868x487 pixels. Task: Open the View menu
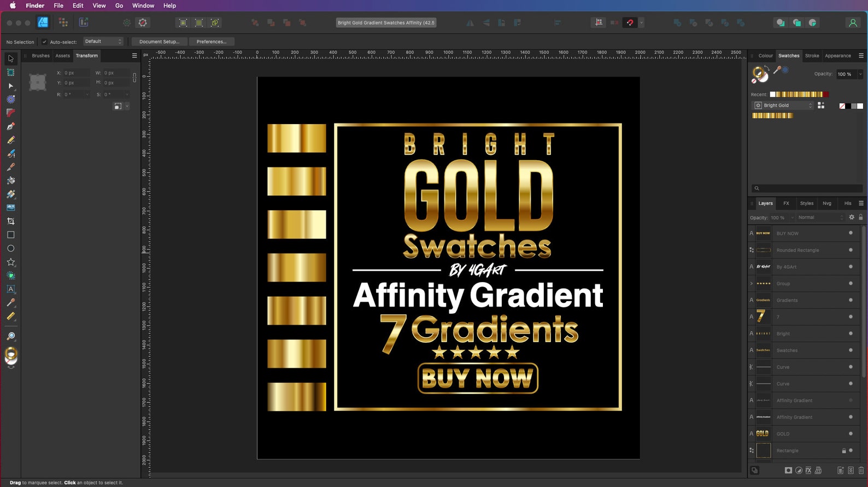click(x=99, y=5)
